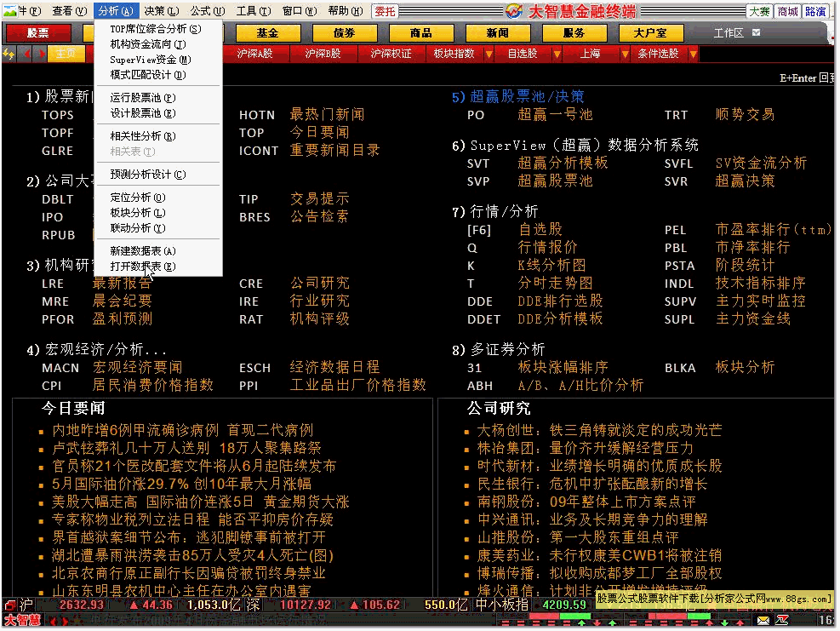Select 运行股票池(P) menu item
Viewport: 840px width, 631px height.
tap(158, 98)
